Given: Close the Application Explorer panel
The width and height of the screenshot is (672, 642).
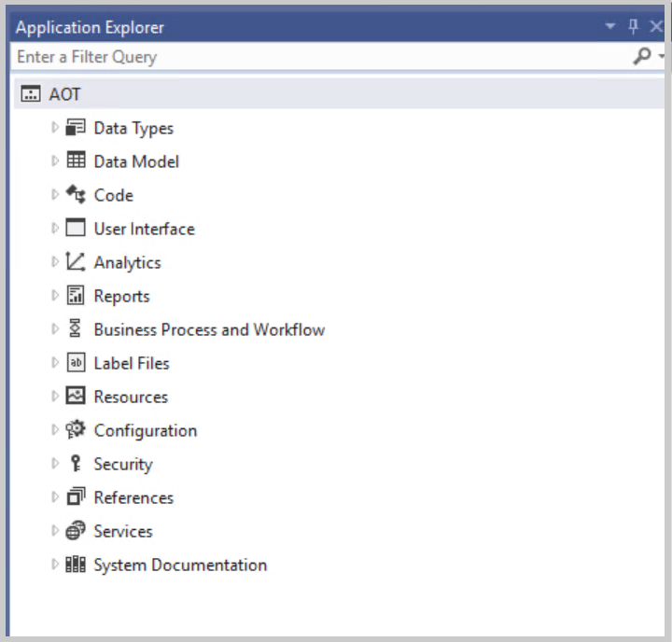Looking at the screenshot, I should point(656,26).
